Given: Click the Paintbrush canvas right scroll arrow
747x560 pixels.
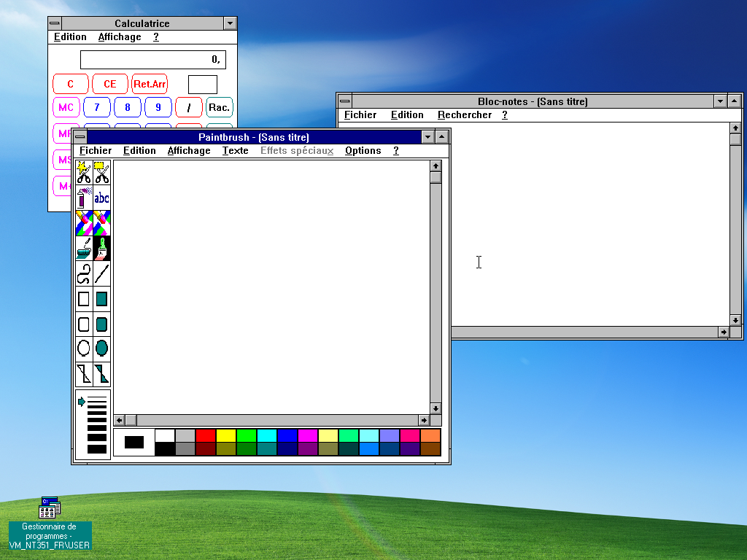Looking at the screenshot, I should point(423,421).
